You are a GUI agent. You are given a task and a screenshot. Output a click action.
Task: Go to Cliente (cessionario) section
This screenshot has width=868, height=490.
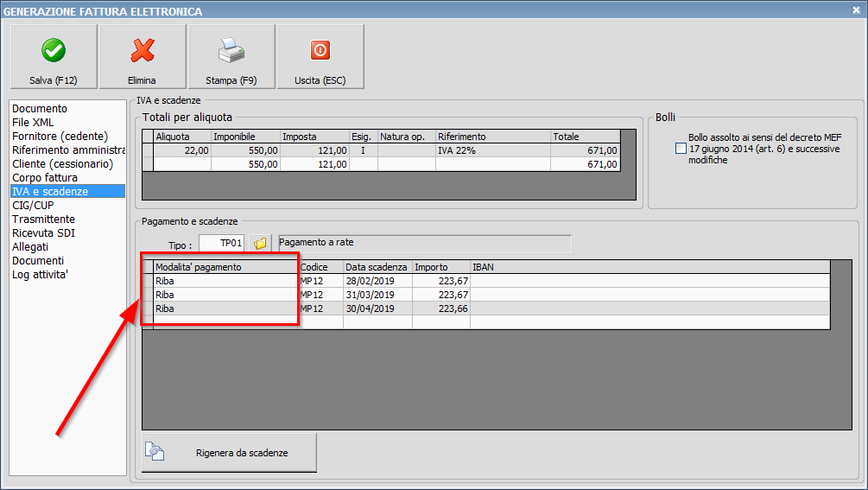pyautogui.click(x=62, y=164)
